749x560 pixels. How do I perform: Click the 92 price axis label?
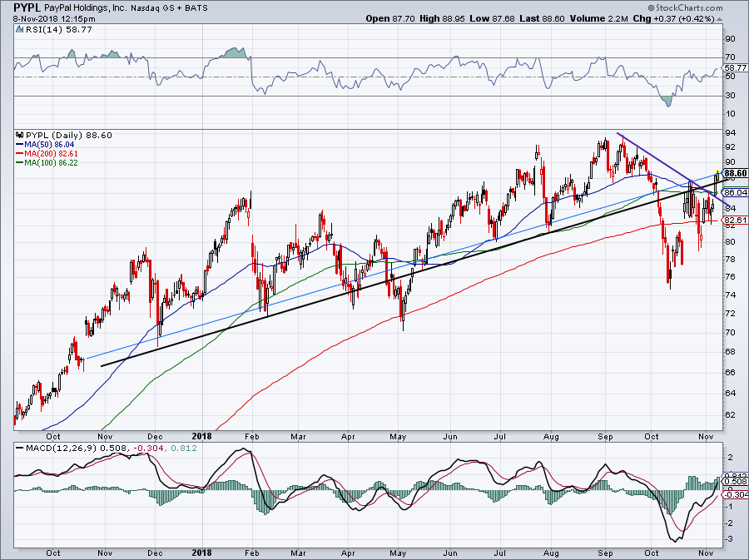(x=731, y=147)
